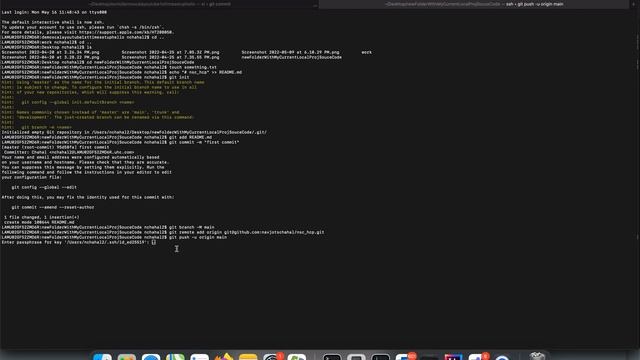This screenshot has height=360, width=640.
Task: Click the 'git config --global --edit' suggestion
Action: [44, 187]
